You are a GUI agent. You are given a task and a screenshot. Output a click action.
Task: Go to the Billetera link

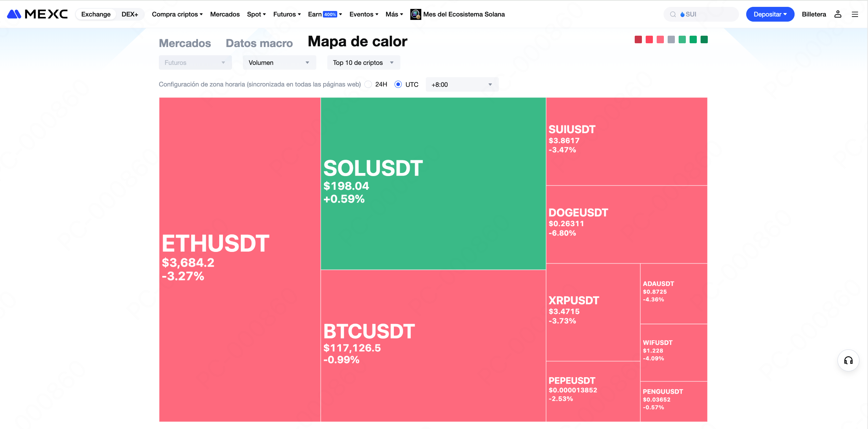tap(814, 14)
